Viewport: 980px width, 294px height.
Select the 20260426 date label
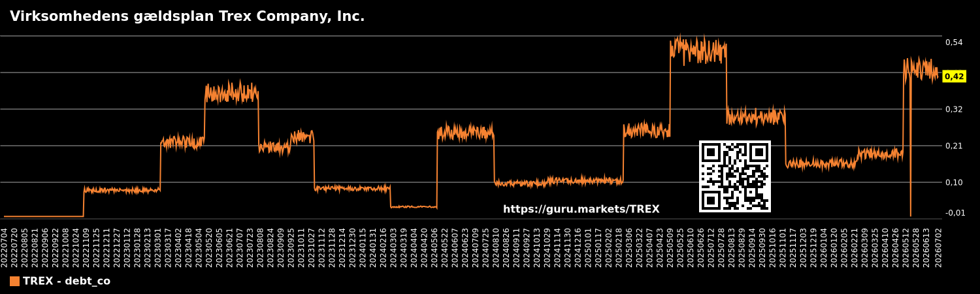click(896, 247)
